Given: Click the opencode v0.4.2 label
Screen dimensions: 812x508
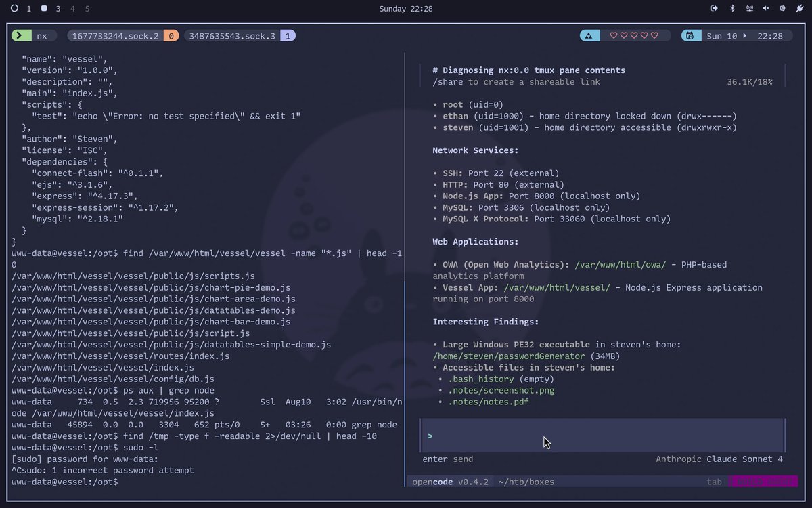Looking at the screenshot, I should [451, 482].
